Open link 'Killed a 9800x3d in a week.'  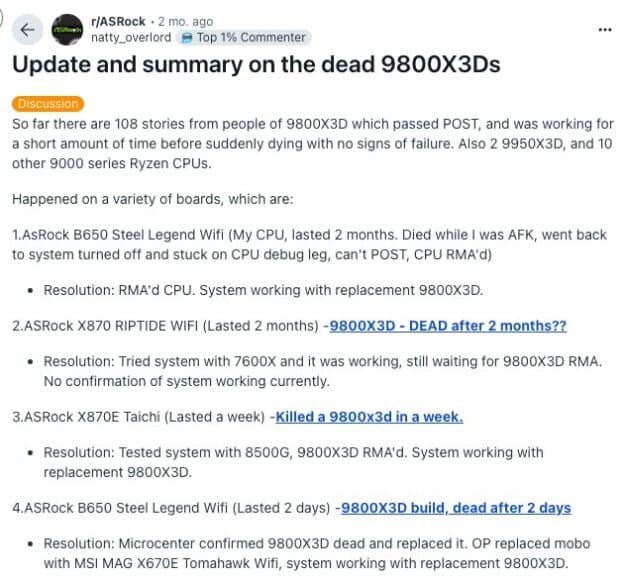coord(369,417)
